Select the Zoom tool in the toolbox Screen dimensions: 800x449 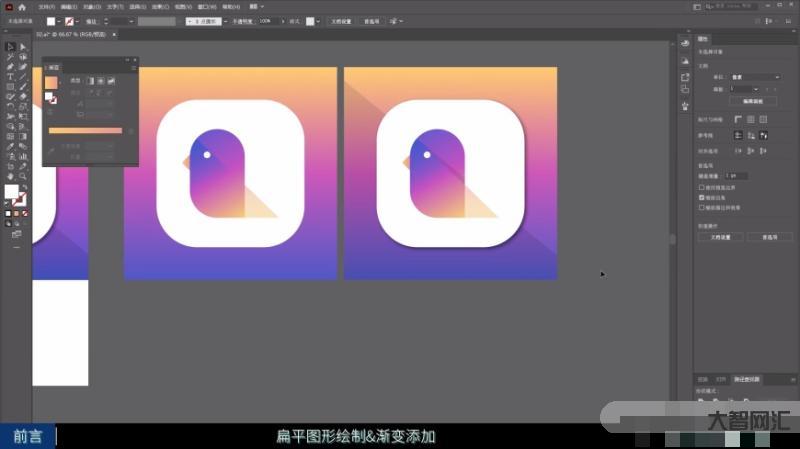tap(23, 177)
